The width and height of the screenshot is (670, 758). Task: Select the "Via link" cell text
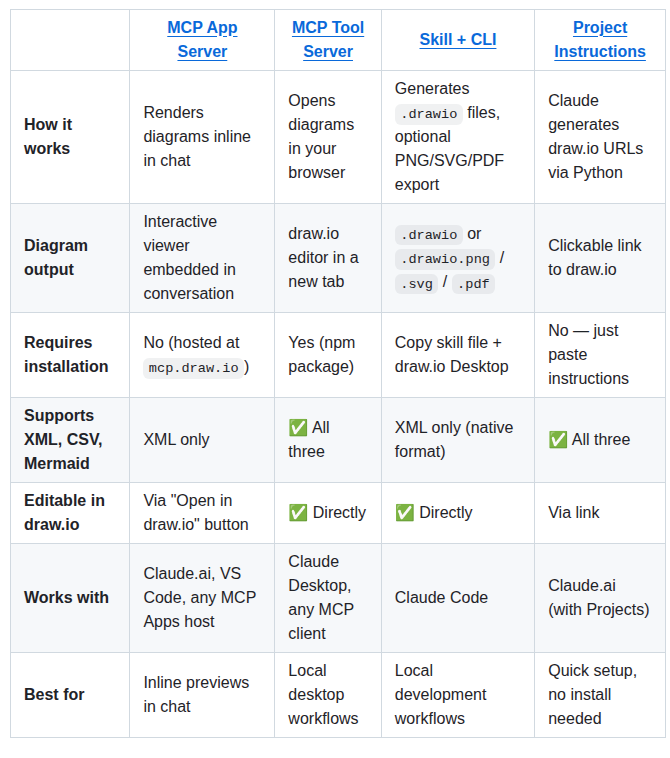pos(574,513)
